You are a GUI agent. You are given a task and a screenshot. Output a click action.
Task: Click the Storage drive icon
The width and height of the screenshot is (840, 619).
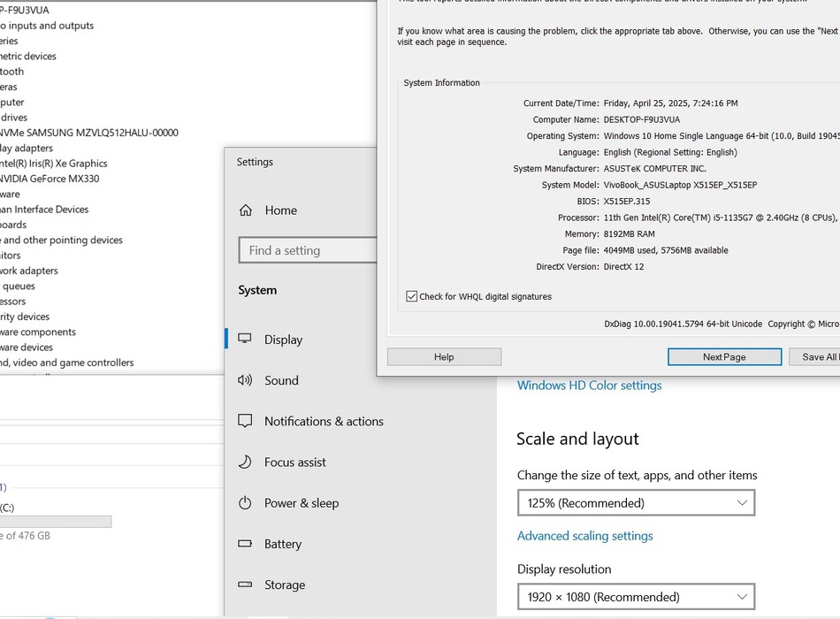pos(246,585)
